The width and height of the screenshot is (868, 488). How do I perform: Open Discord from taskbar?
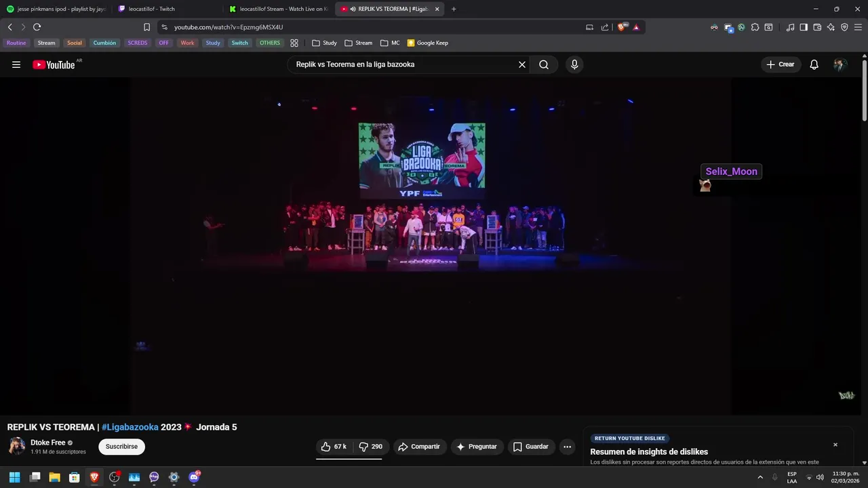click(194, 477)
